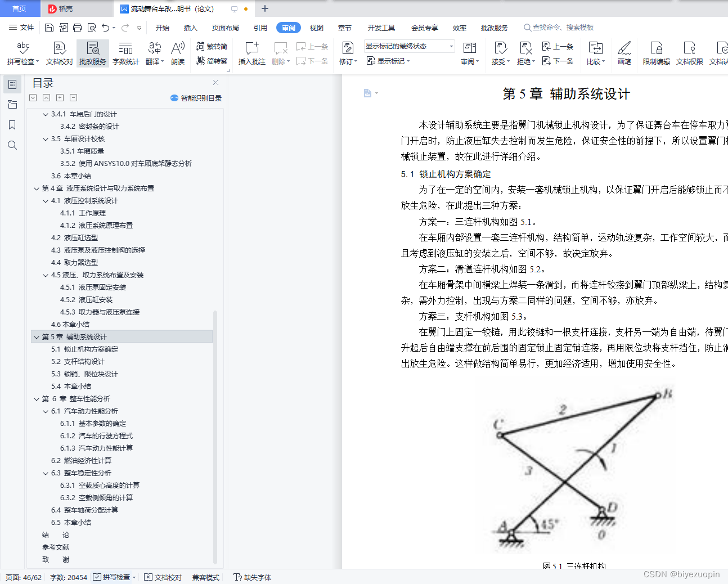Go to previous revision (上一条) after Reject
Image resolution: width=728 pixels, height=584 pixels.
558,47
